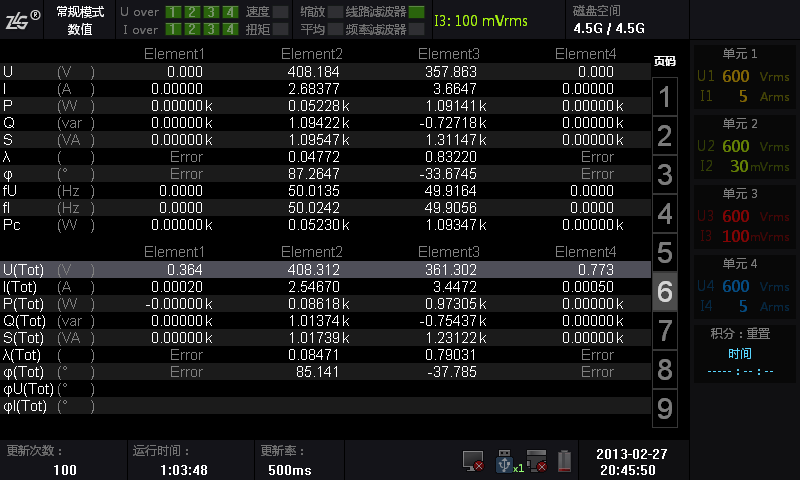The width and height of the screenshot is (800, 480).
Task: Open the 单元 2 range panel
Action: (744, 146)
